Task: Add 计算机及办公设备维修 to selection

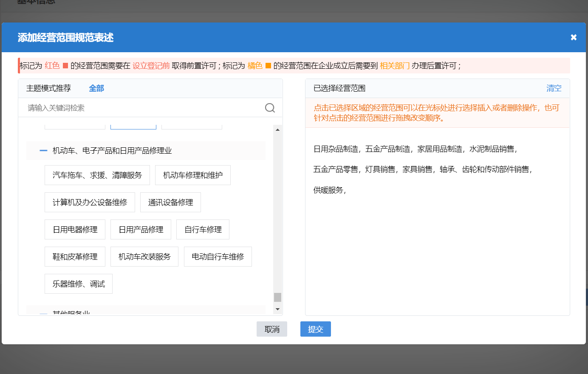Action: click(x=90, y=202)
